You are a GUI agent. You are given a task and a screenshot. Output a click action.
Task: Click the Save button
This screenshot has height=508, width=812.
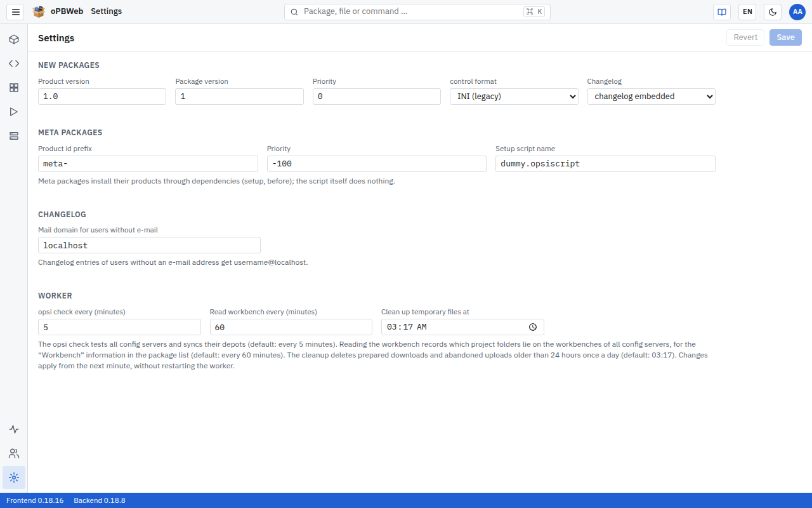(x=785, y=37)
